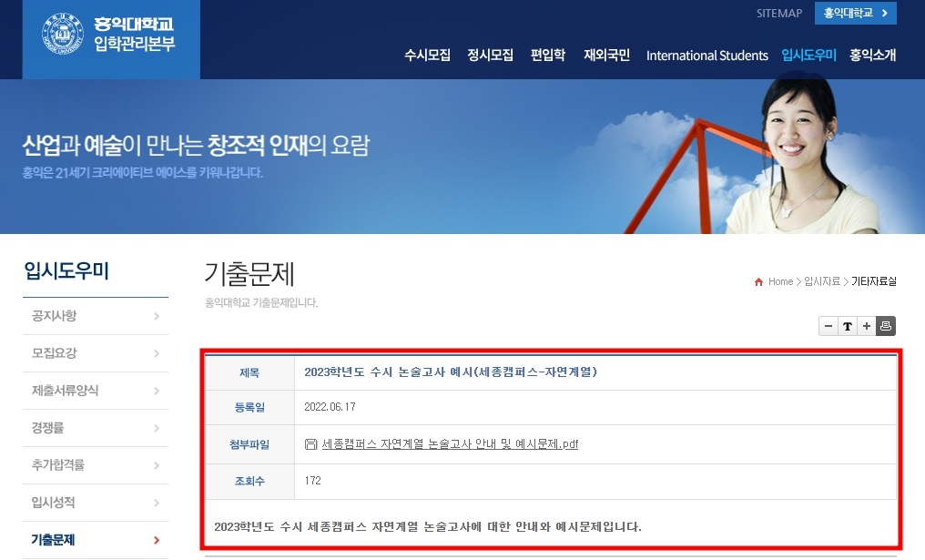Screen dimensions: 925x560
Task: Click the 입시자료 breadcrumb link
Action: pos(822,282)
